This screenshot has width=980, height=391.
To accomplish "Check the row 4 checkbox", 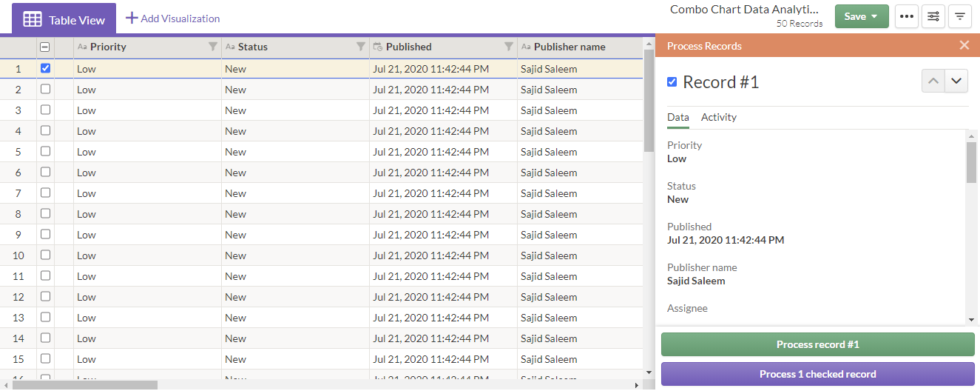I will point(45,130).
